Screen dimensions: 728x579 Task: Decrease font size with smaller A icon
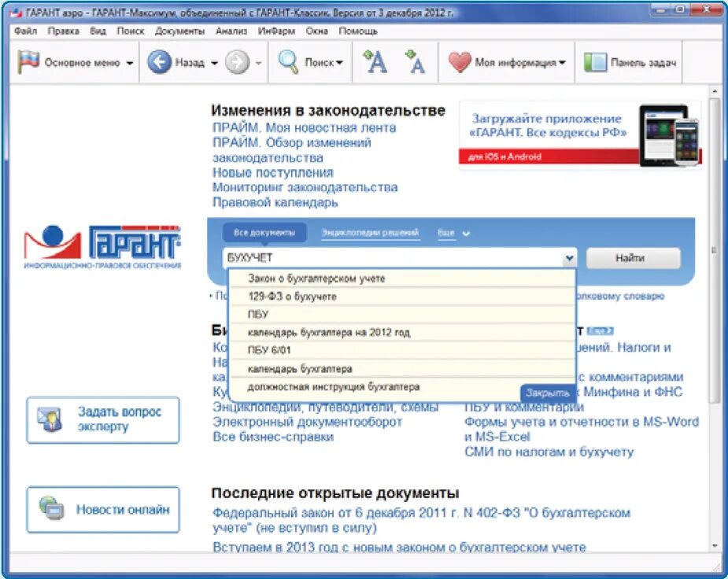pyautogui.click(x=416, y=61)
